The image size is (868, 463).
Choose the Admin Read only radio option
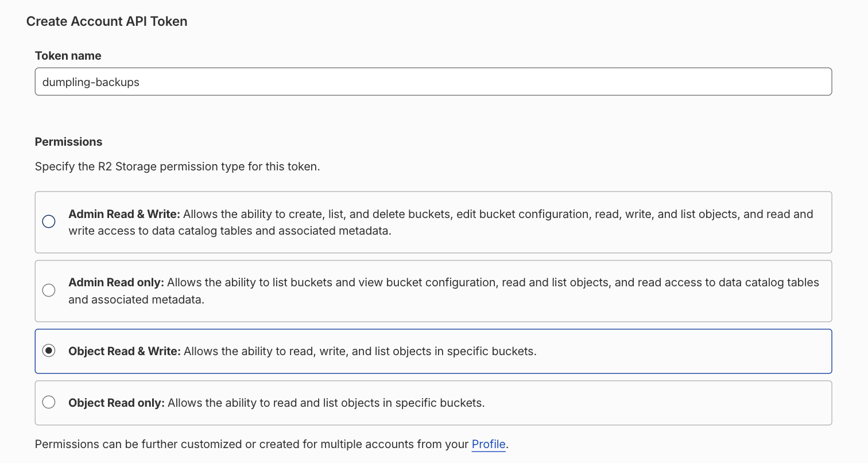[49, 290]
